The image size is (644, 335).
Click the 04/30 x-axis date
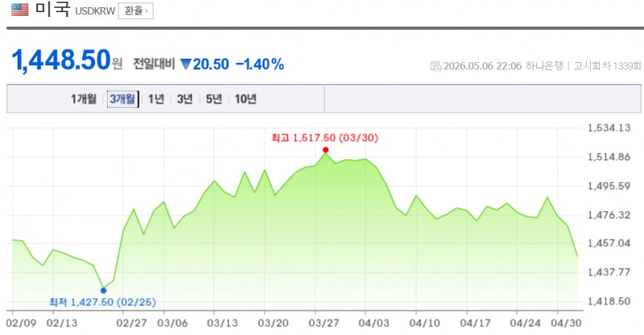point(567,324)
